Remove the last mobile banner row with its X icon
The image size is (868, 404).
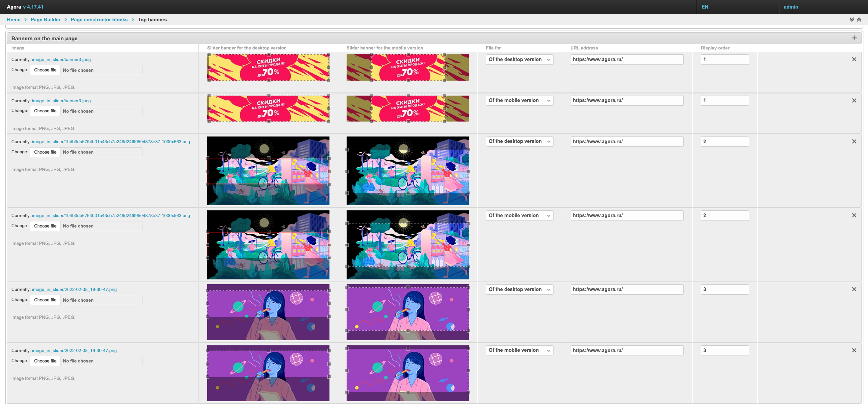[854, 350]
